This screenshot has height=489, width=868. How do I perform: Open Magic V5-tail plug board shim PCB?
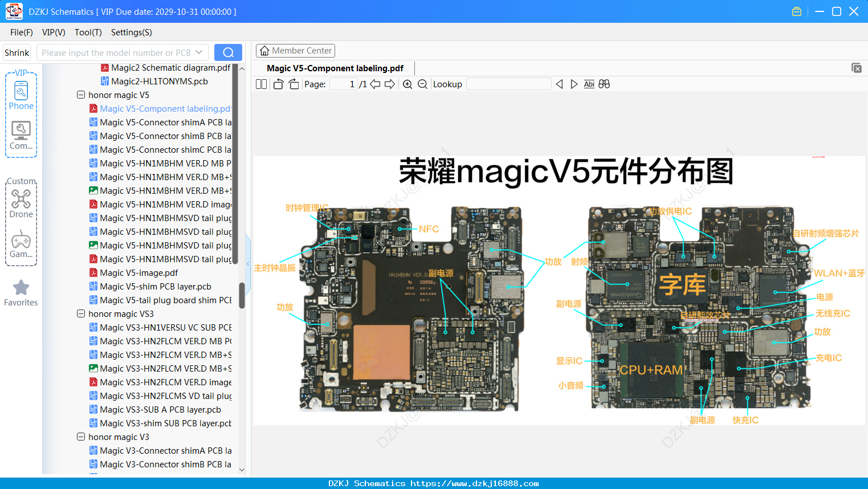click(x=160, y=300)
